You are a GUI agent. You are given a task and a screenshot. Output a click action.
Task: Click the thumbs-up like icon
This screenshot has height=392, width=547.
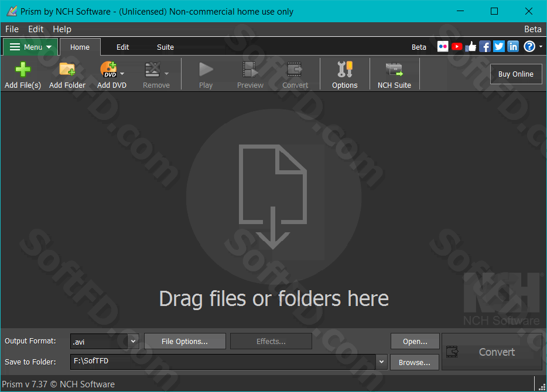pyautogui.click(x=471, y=46)
